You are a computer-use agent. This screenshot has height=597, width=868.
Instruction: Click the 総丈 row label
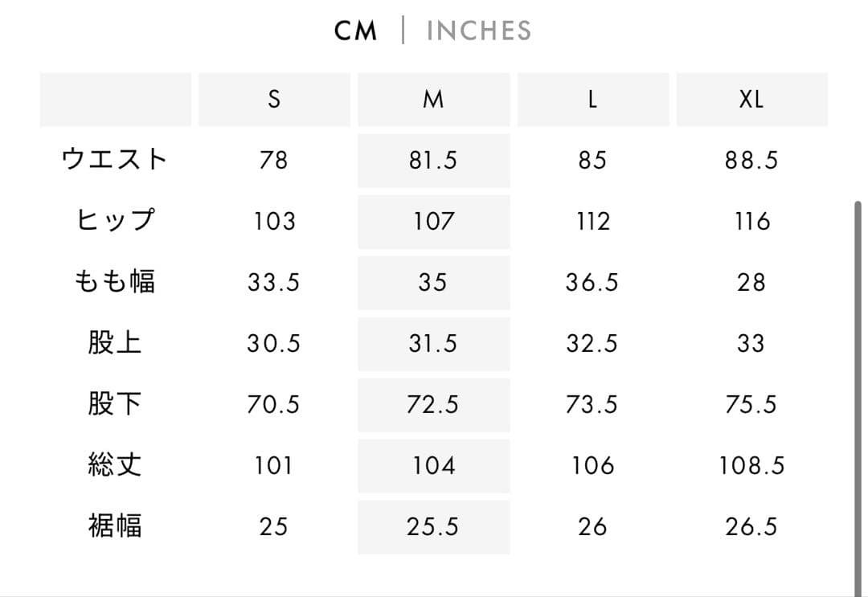[115, 465]
